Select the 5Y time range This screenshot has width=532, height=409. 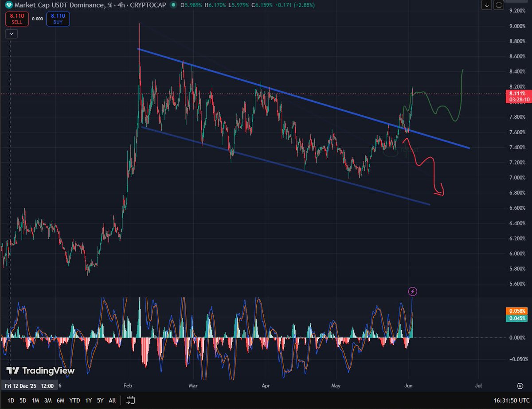tap(100, 400)
